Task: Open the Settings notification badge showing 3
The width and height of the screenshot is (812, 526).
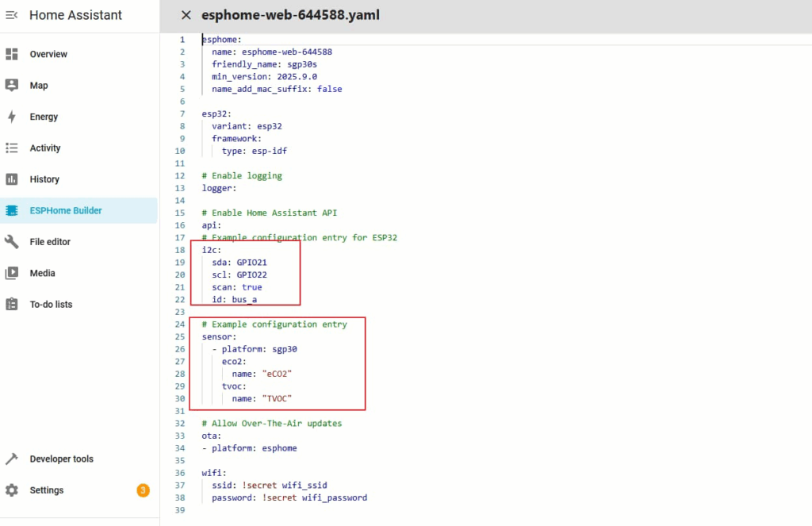Action: pos(143,490)
